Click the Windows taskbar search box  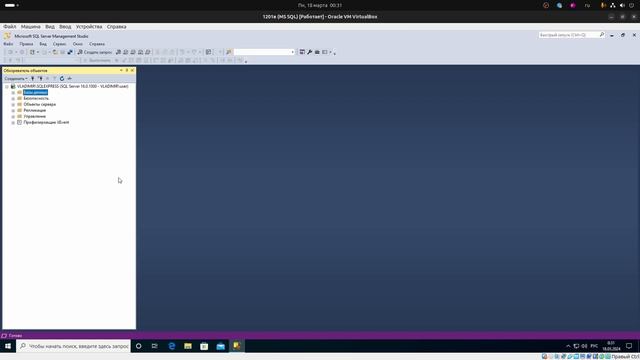[73, 346]
